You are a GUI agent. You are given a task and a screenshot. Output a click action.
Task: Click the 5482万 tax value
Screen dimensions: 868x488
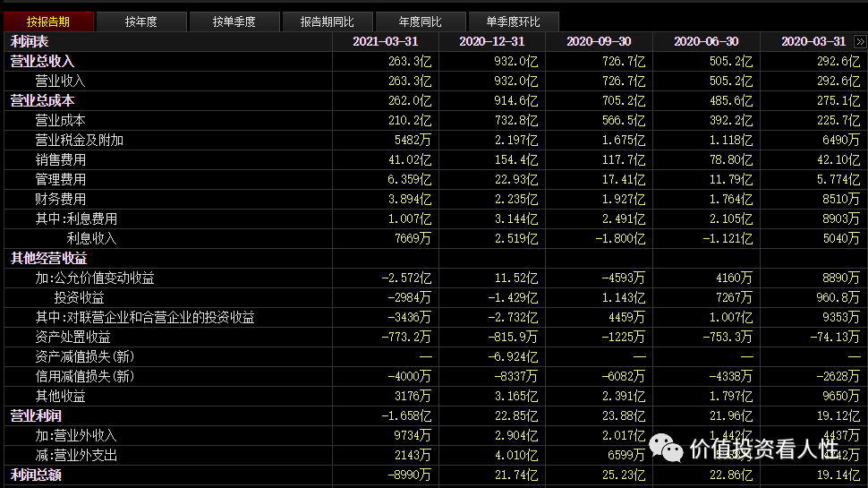pos(413,141)
